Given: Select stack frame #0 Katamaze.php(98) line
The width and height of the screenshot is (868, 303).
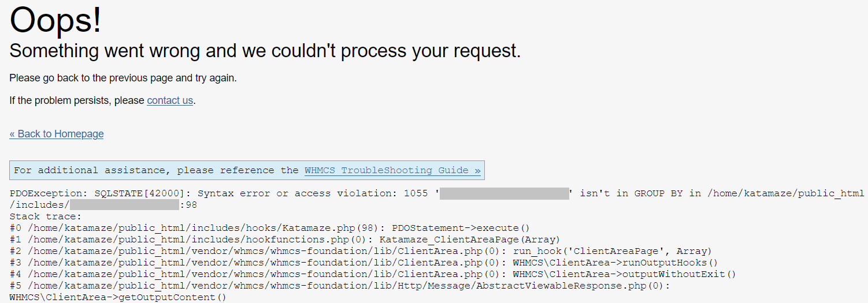Looking at the screenshot, I should coord(269,228).
